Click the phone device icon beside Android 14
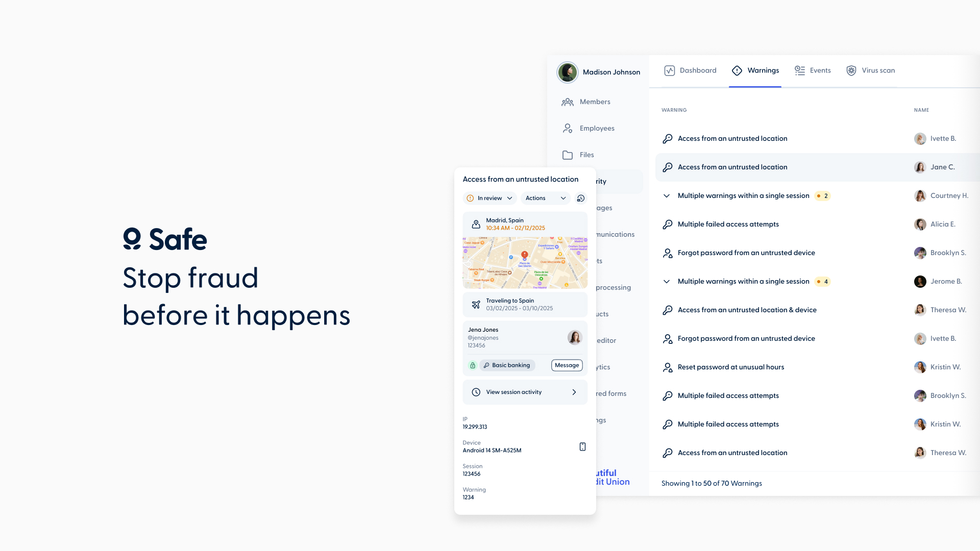This screenshot has height=551, width=980. click(x=582, y=447)
